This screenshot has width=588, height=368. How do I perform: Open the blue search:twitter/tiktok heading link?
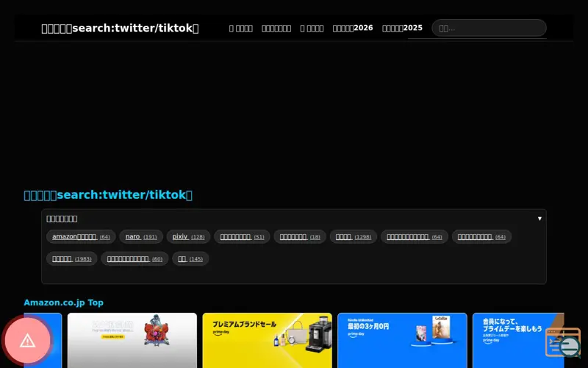click(x=108, y=195)
